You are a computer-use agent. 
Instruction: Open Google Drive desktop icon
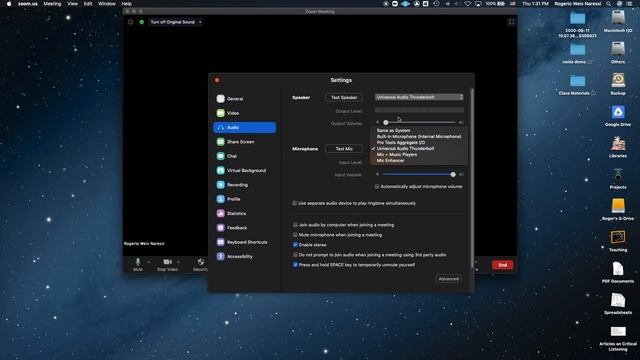click(x=618, y=116)
